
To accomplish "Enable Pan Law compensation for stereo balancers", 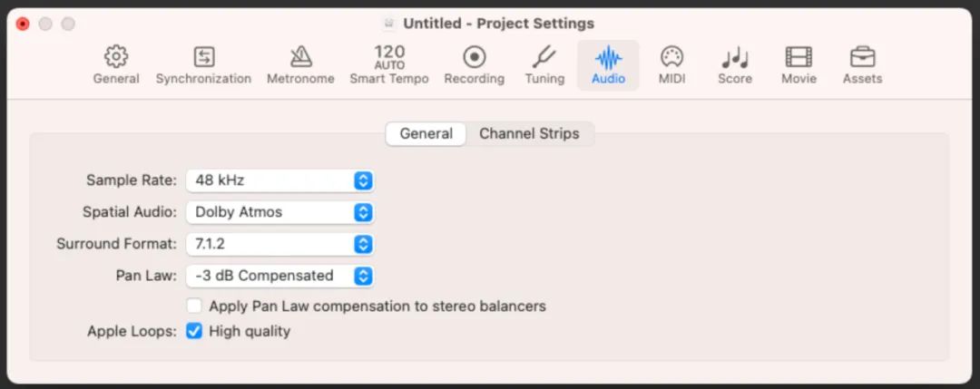I will point(194,306).
